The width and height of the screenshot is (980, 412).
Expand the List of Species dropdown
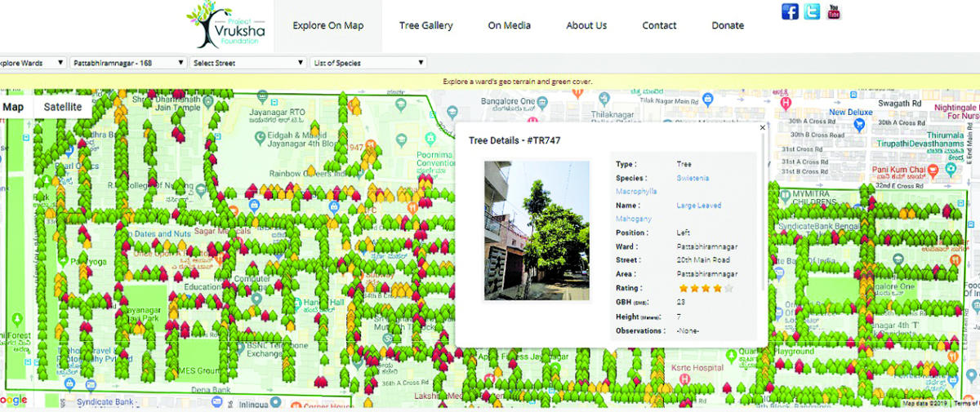click(368, 63)
